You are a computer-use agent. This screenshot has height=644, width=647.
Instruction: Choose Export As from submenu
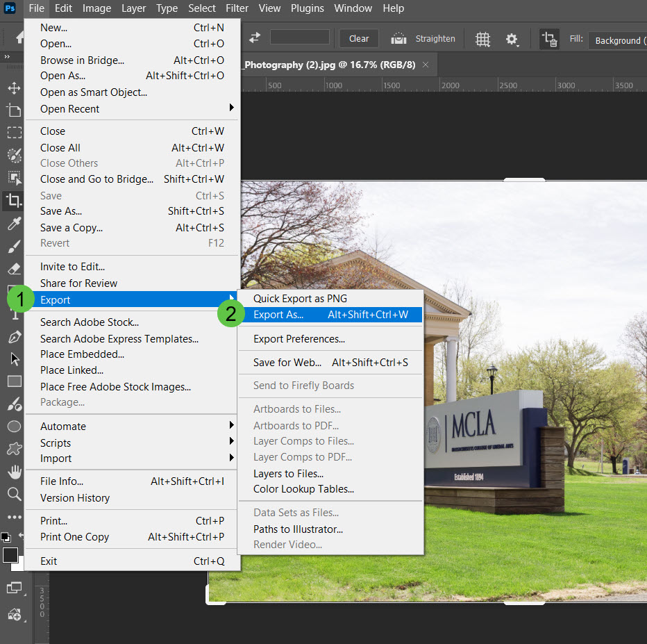330,315
